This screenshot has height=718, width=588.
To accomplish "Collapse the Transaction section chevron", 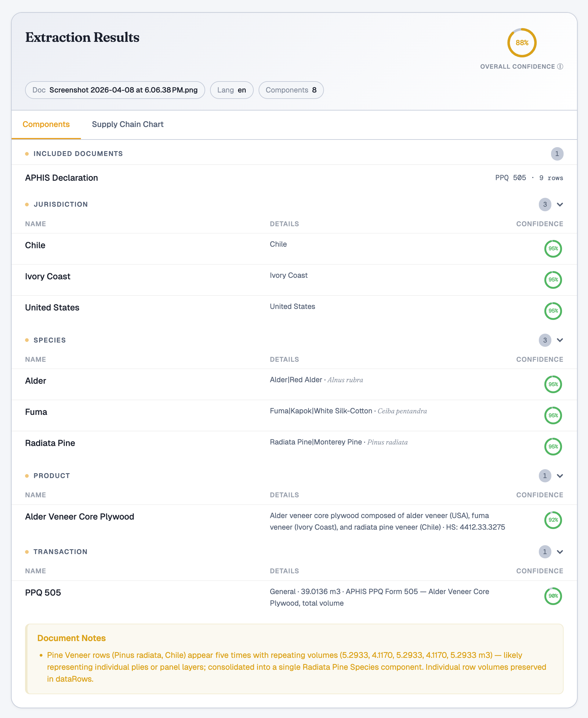I will pyautogui.click(x=560, y=552).
